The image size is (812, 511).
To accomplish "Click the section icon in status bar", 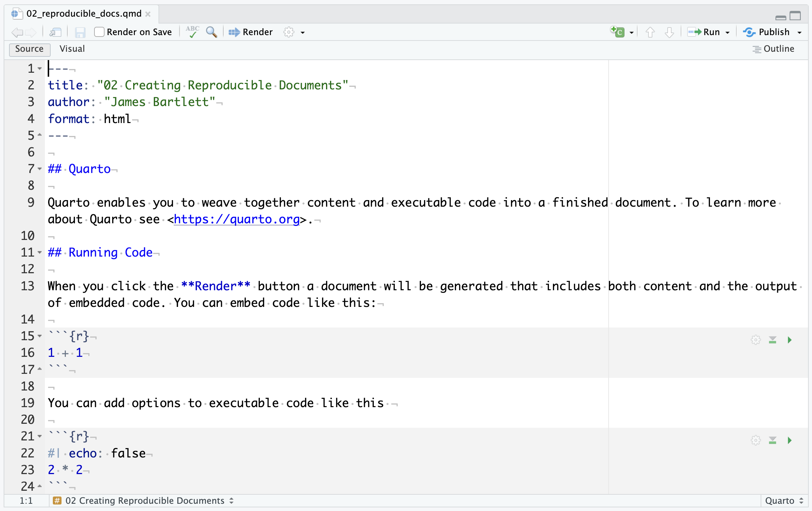I will pyautogui.click(x=57, y=501).
